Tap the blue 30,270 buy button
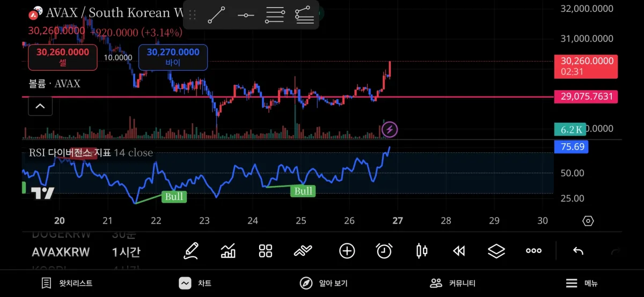 point(173,57)
